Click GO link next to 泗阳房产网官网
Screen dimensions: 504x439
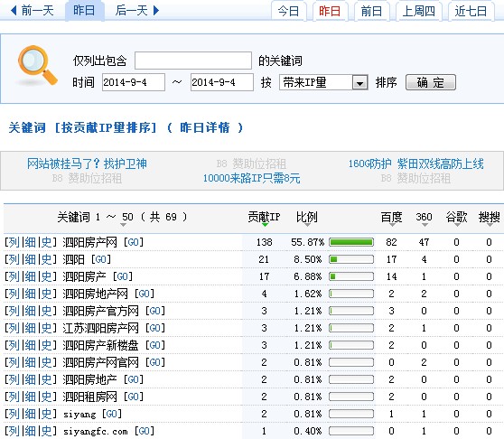155,362
